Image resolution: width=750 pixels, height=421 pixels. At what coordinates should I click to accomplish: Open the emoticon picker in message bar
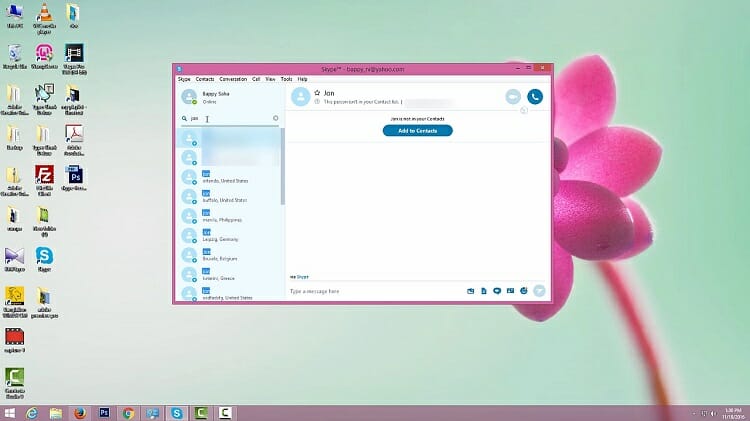click(524, 291)
